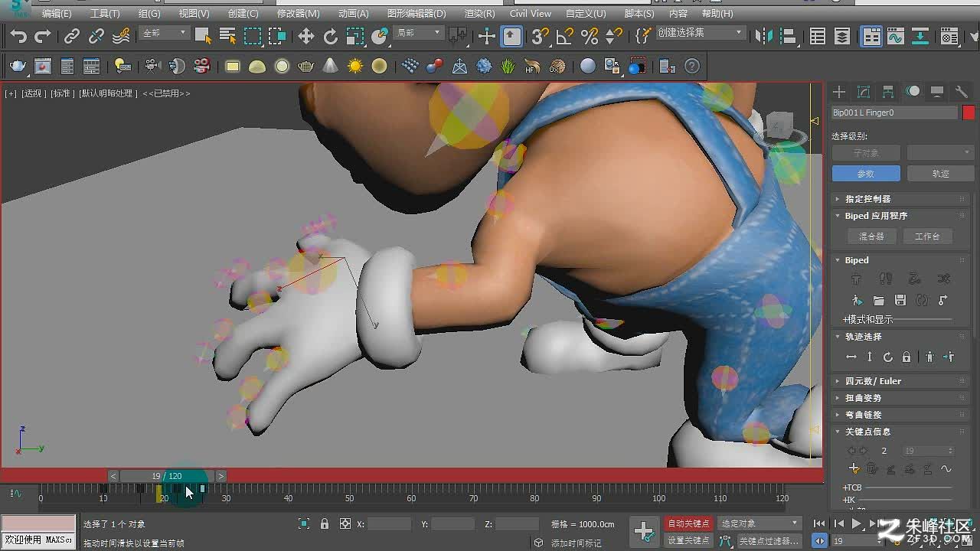Click the 设置关键点 button
Viewport: 980px width, 551px height.
[688, 540]
